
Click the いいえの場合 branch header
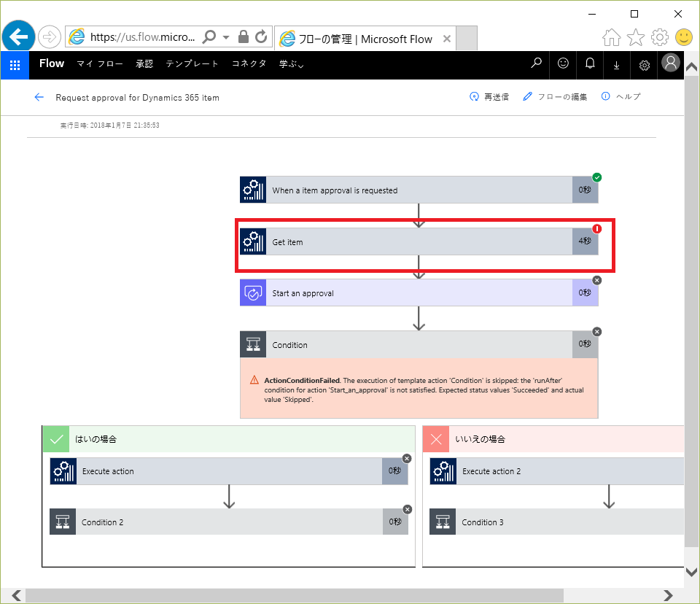click(553, 439)
